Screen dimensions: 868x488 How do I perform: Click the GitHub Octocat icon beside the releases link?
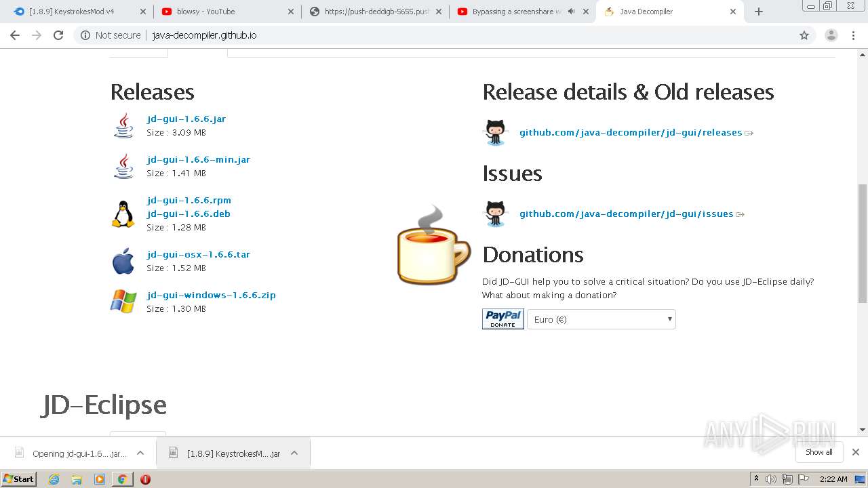(496, 132)
